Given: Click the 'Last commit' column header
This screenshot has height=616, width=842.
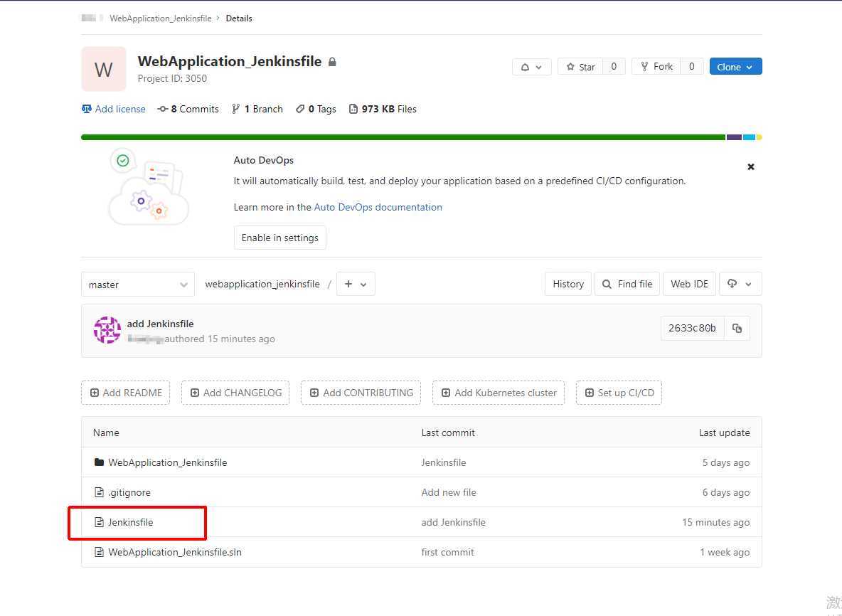Looking at the screenshot, I should pyautogui.click(x=448, y=432).
